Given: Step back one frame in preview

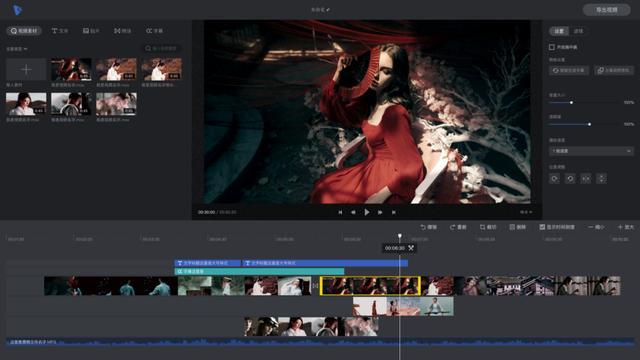Looking at the screenshot, I should [x=353, y=212].
